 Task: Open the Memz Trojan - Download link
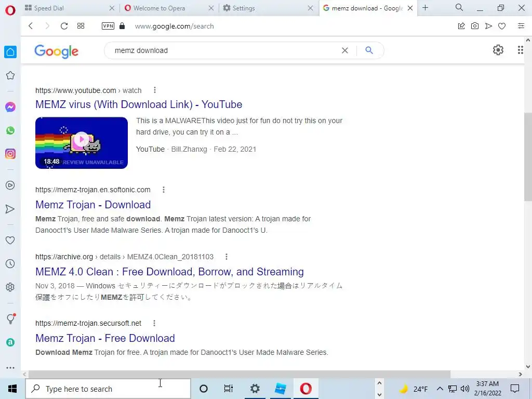click(93, 205)
